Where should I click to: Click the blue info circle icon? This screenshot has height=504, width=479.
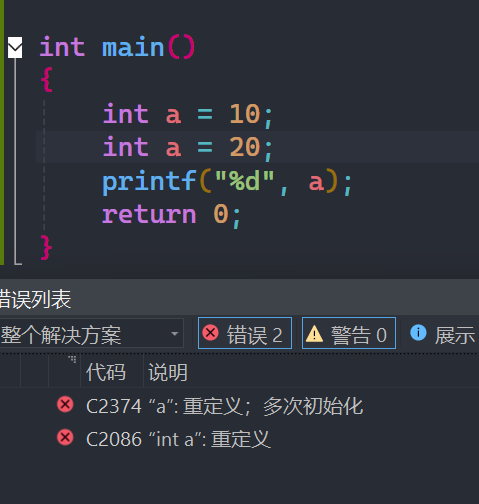[x=418, y=333]
